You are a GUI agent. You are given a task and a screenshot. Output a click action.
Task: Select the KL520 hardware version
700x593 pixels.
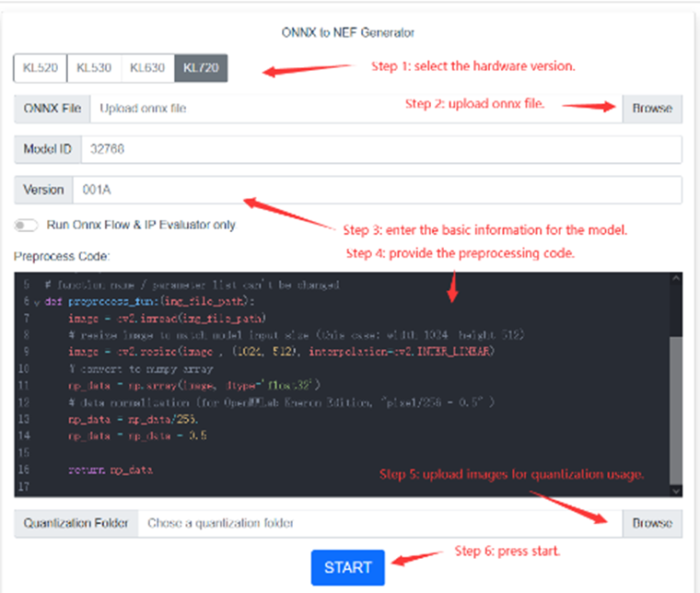41,68
